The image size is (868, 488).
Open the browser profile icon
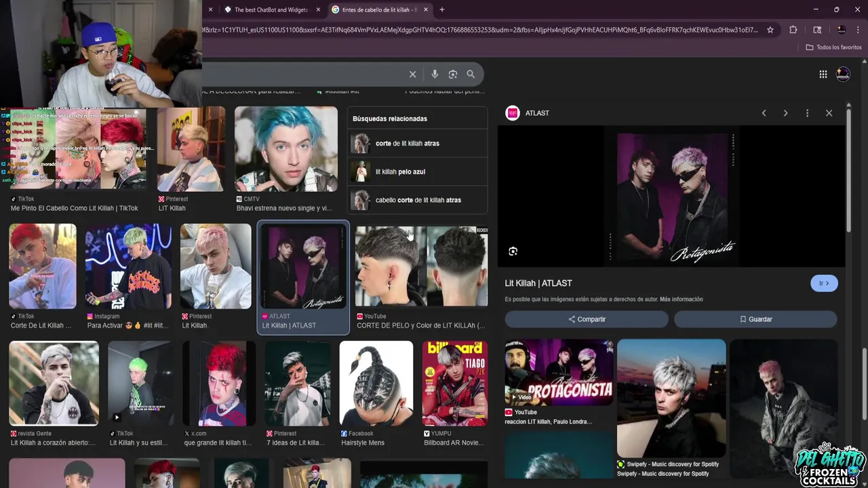point(841,30)
